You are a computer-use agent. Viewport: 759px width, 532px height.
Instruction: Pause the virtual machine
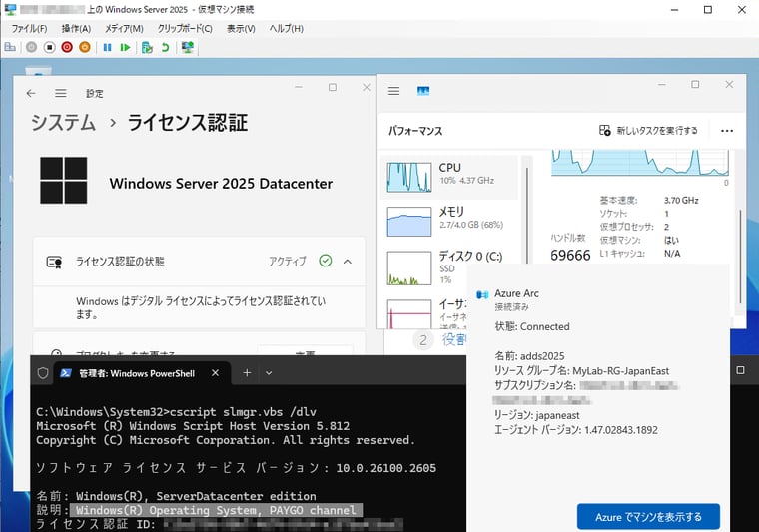click(x=108, y=47)
